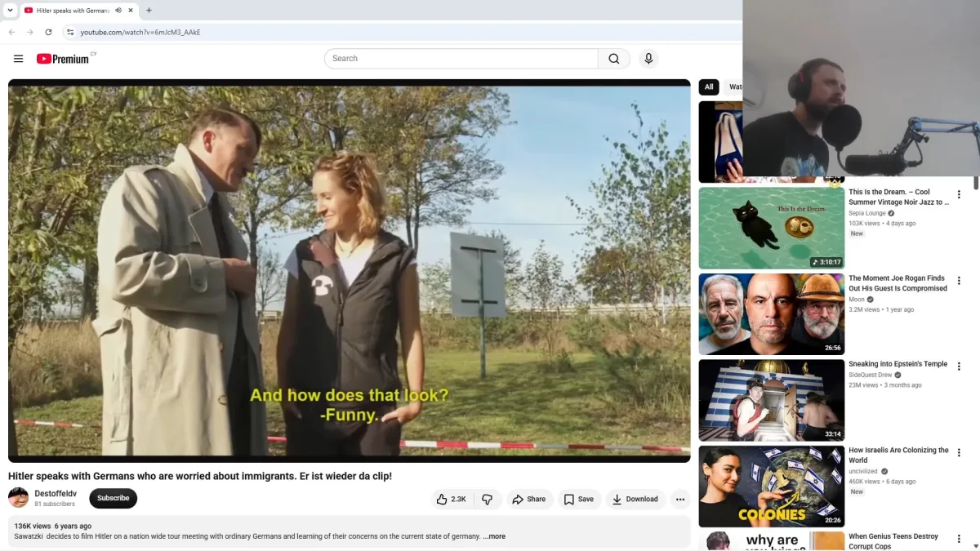This screenshot has height=551, width=980.
Task: Open title How Israelis Are Colonizing the World
Action: [898, 455]
